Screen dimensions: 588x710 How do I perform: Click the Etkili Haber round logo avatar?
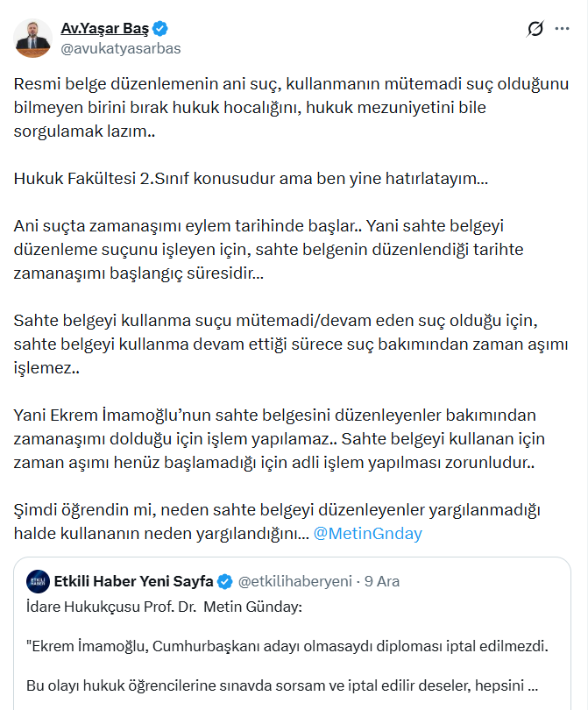(39, 580)
